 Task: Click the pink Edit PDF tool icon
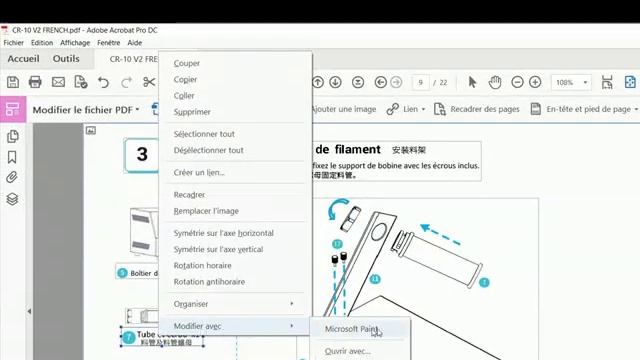[x=13, y=109]
